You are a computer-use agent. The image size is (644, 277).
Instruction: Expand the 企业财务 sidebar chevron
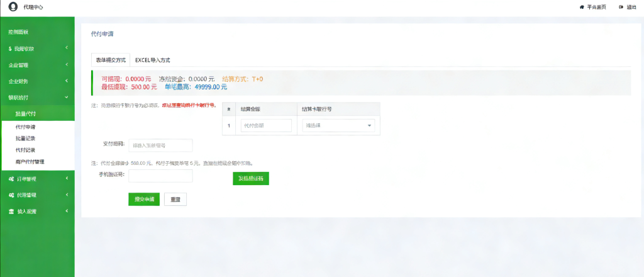[67, 81]
